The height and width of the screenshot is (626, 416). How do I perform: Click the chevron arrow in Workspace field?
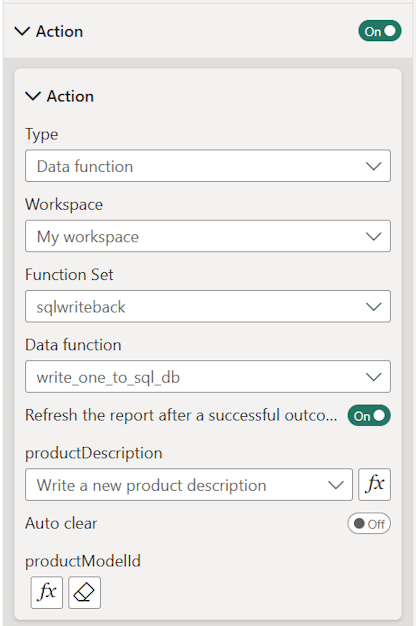(x=374, y=236)
